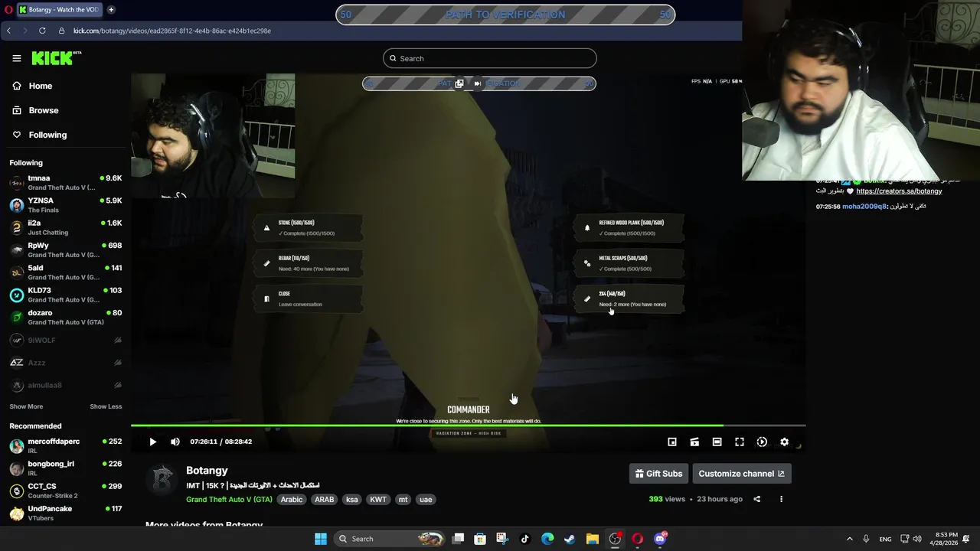Image resolution: width=980 pixels, height=551 pixels.
Task: Expand following list with Show More
Action: (26, 406)
